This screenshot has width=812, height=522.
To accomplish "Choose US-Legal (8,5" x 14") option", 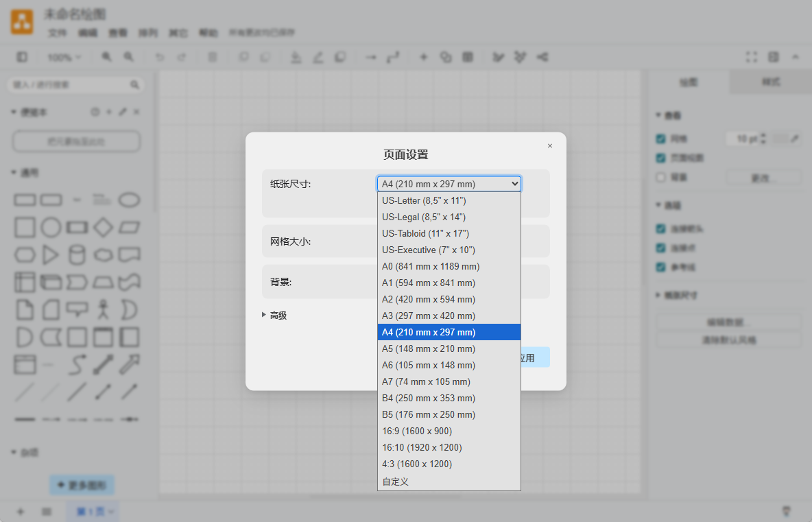I will click(449, 217).
